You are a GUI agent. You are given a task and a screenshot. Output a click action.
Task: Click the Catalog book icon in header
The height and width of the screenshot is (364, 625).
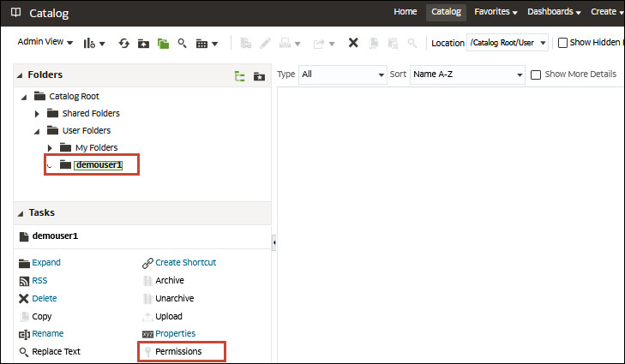pyautogui.click(x=16, y=12)
